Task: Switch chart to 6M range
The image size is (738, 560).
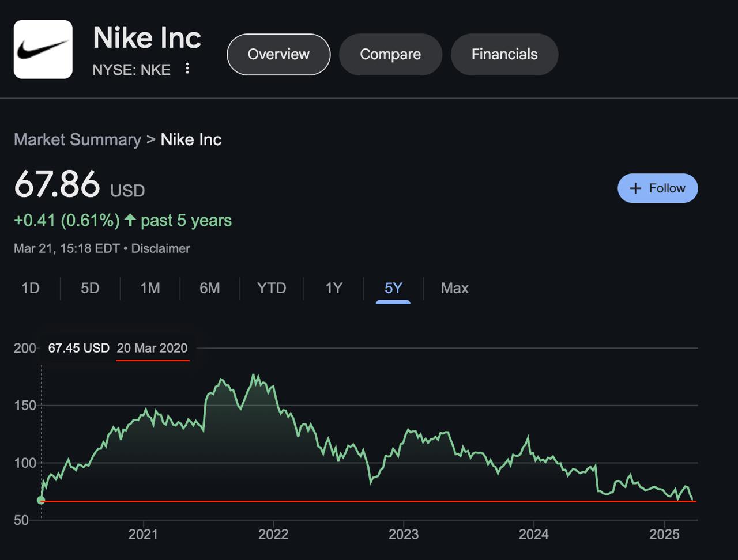Action: tap(210, 288)
